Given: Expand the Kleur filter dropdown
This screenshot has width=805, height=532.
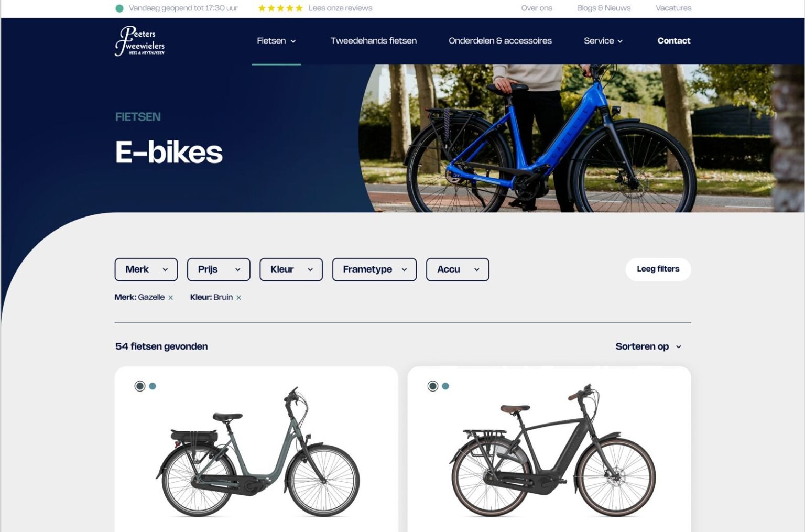Looking at the screenshot, I should tap(291, 269).
